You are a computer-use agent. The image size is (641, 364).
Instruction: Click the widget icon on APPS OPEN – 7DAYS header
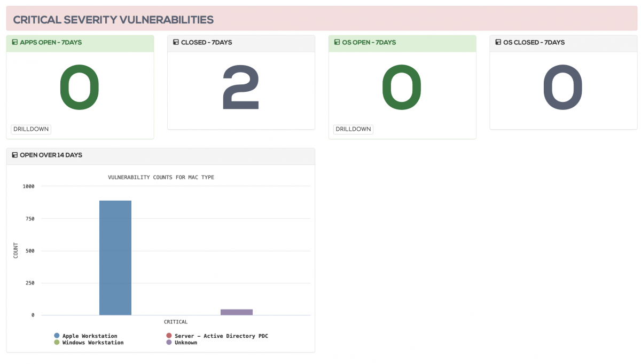15,42
